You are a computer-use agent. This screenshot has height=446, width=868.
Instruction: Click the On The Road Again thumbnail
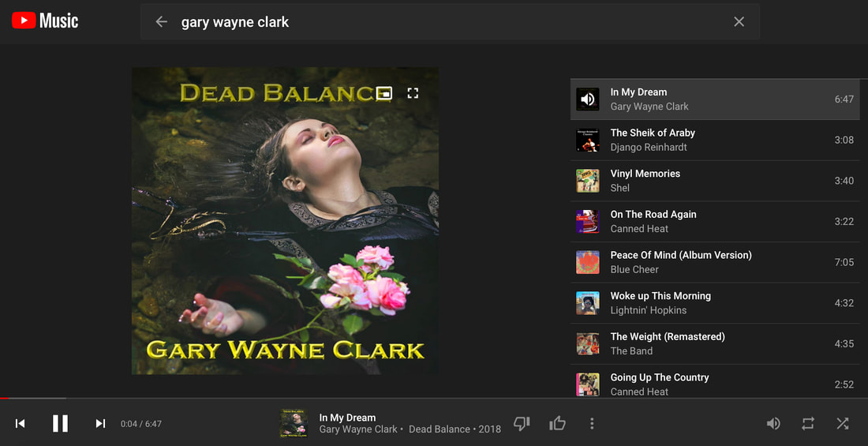[587, 222]
